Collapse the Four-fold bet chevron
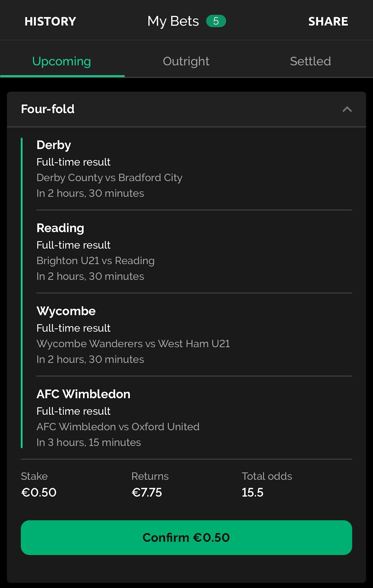The image size is (373, 588). coord(347,109)
